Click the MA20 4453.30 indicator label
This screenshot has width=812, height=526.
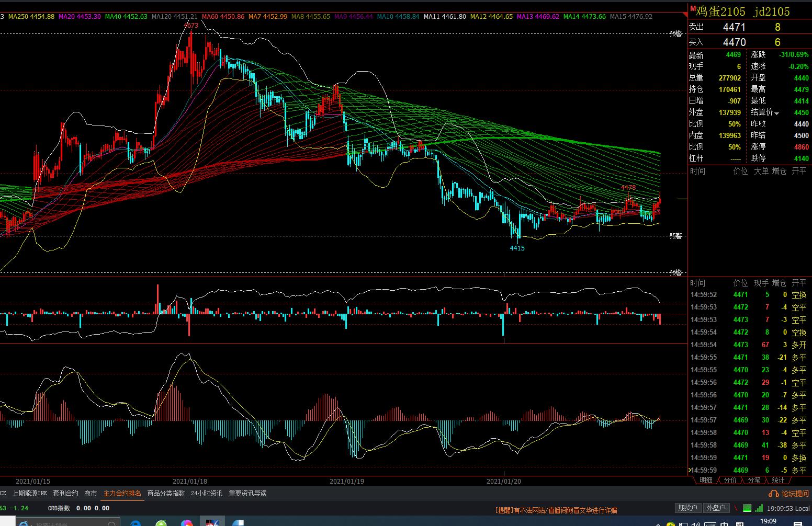[x=80, y=17]
